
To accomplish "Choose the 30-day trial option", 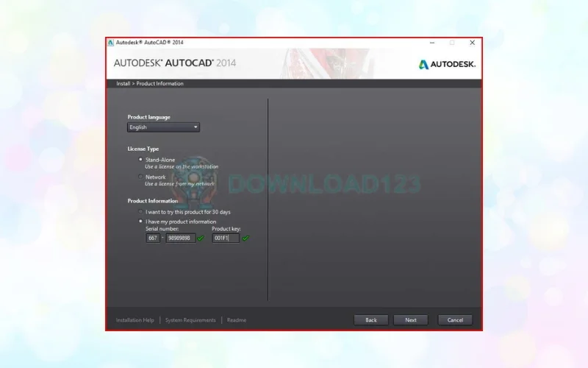I will pos(140,212).
